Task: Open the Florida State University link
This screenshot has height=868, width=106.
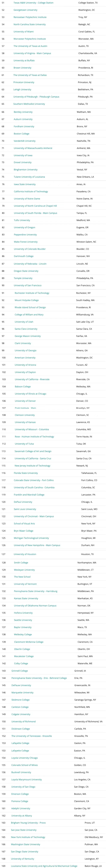Action: point(26,473)
